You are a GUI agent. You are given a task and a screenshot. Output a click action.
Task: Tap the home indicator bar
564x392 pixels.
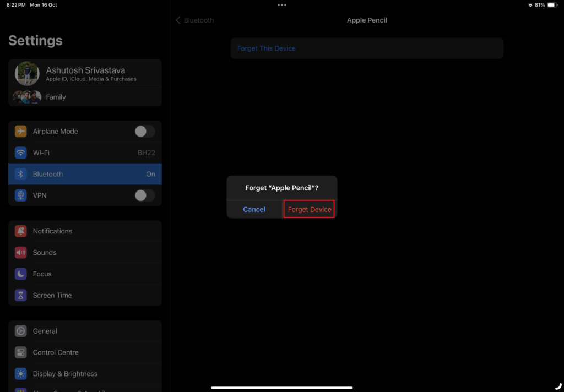[x=282, y=388]
